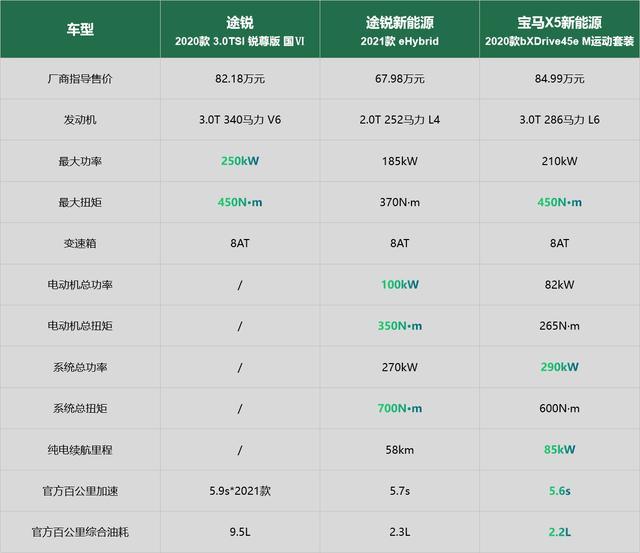Select the green 100kW value
Screen dimensions: 640x553
tap(400, 285)
